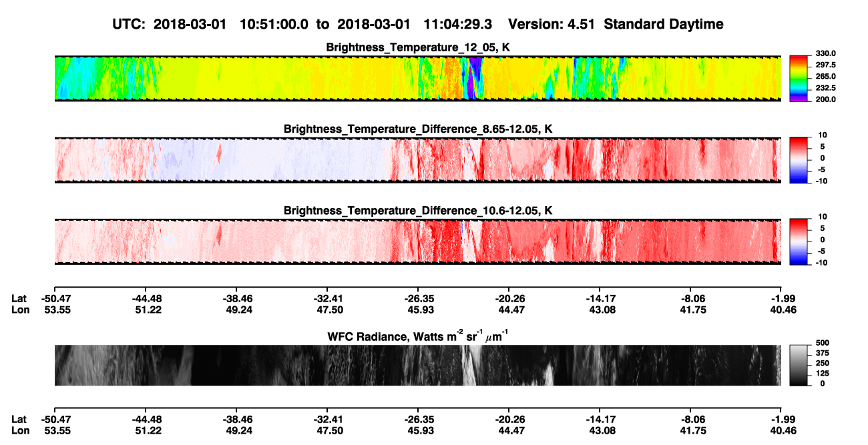Click the upper axis latitude -26.35 label
Image resolution: width=868 pixels, height=445 pixels.
pyautogui.click(x=418, y=298)
